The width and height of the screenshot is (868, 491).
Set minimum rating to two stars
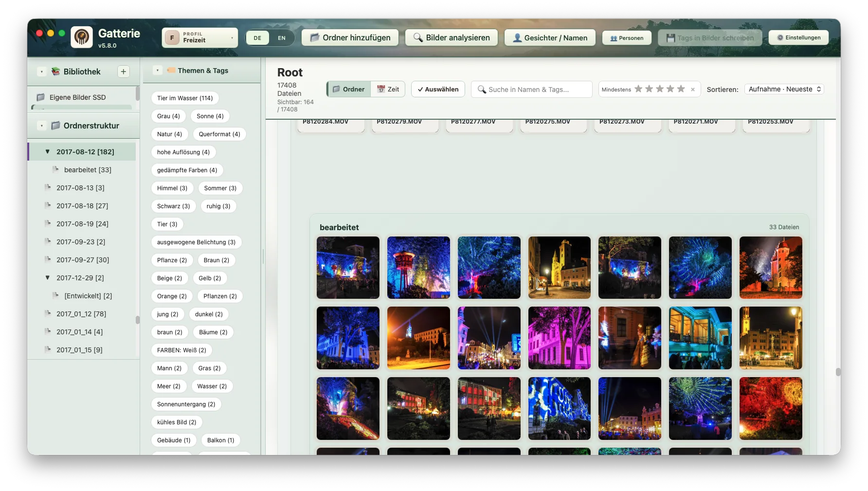click(649, 89)
